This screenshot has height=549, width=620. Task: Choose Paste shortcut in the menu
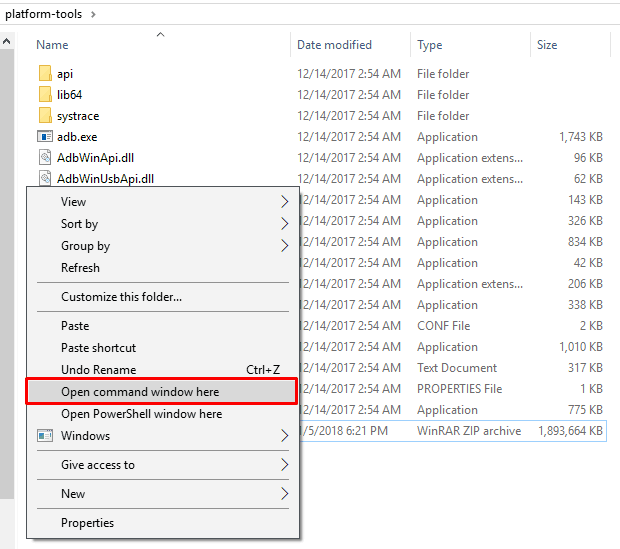coord(161,348)
